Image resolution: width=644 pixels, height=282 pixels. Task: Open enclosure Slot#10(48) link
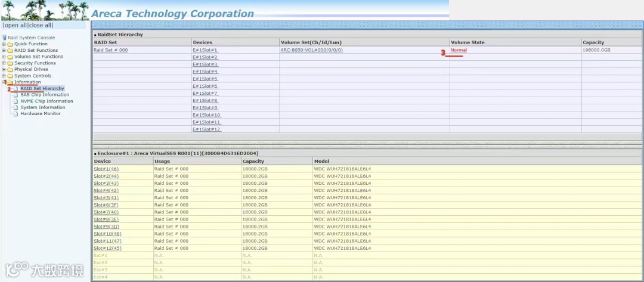click(107, 234)
